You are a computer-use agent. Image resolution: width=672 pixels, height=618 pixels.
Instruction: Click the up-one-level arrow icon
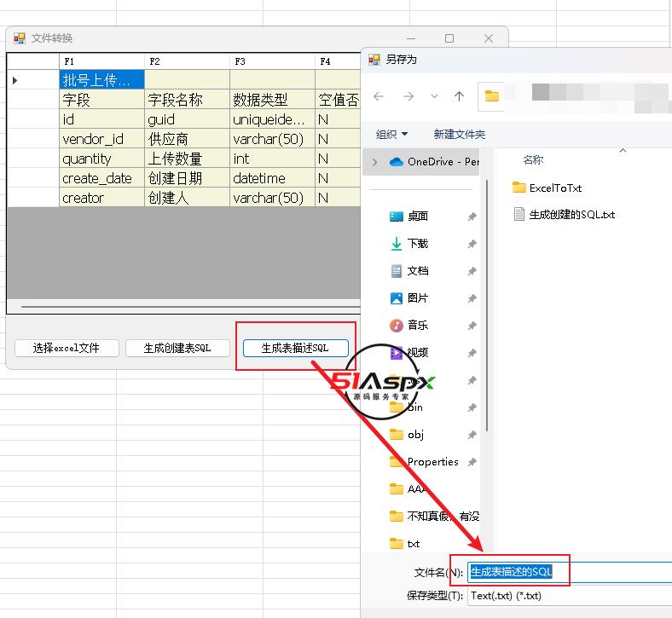[459, 96]
